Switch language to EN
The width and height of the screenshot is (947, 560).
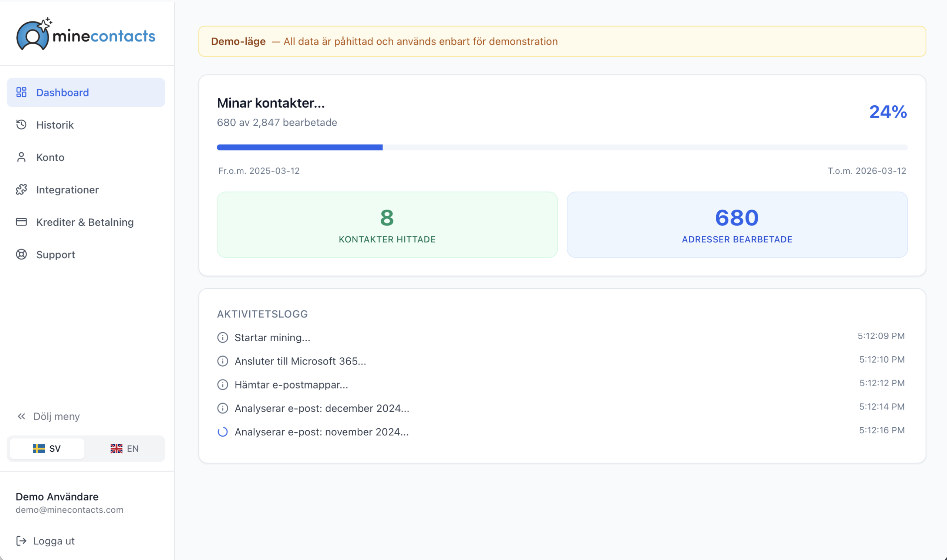coord(125,448)
